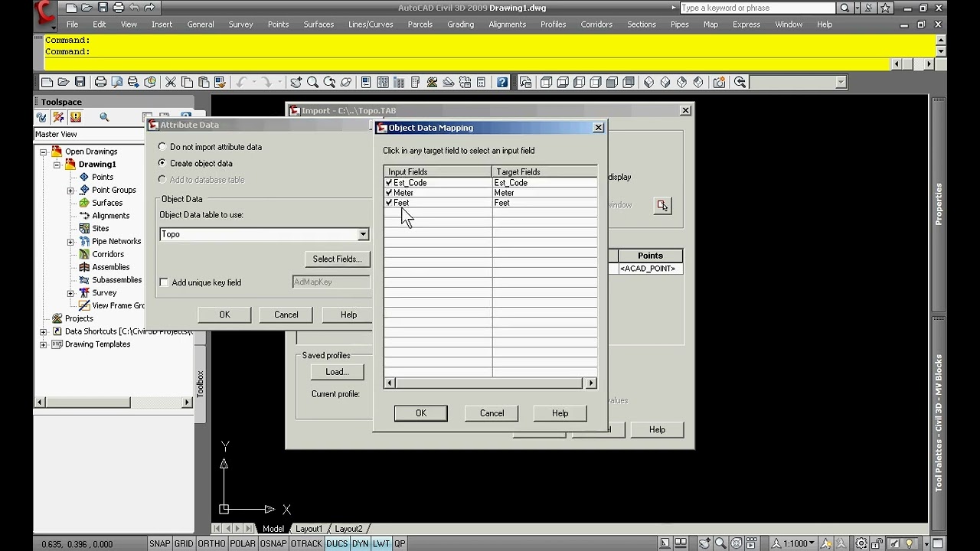980x551 pixels.
Task: Toggle ORTHO mode in status bar
Action: pyautogui.click(x=211, y=543)
